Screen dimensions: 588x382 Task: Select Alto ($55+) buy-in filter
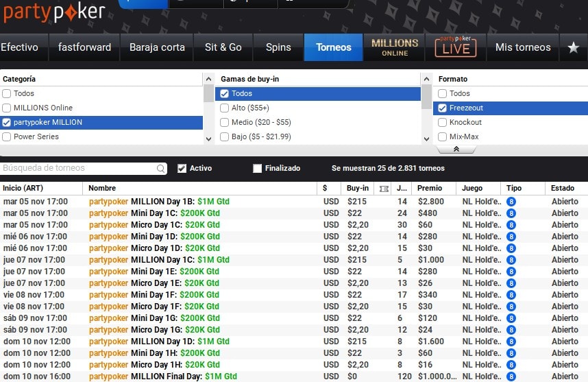(x=224, y=108)
